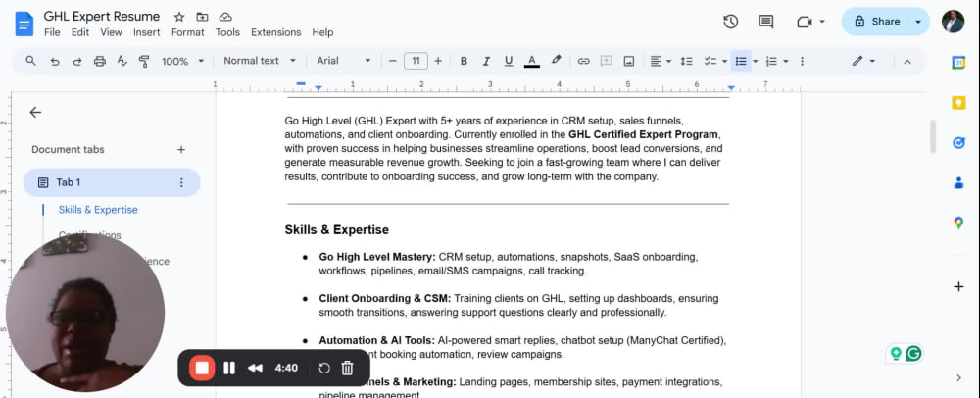Open the Google Docs home icon
The width and height of the screenshot is (980, 398).
(24, 24)
